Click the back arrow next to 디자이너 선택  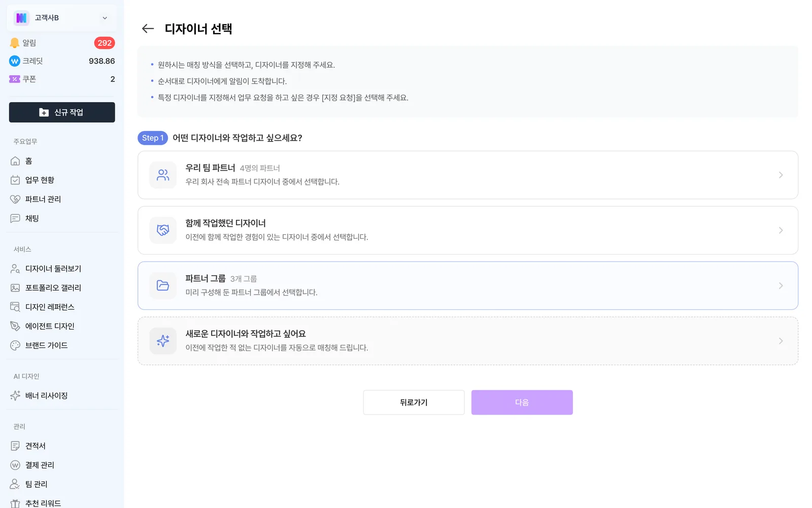pyautogui.click(x=148, y=28)
